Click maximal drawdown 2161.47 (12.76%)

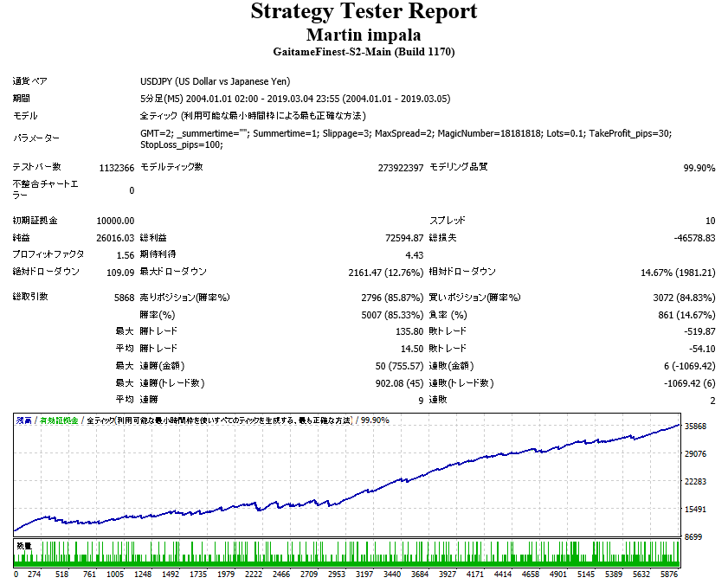point(386,273)
